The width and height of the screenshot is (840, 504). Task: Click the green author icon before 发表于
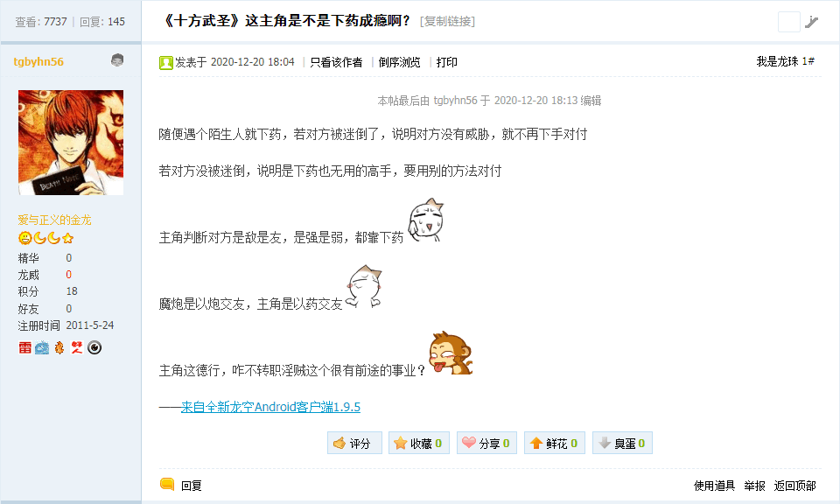click(166, 63)
